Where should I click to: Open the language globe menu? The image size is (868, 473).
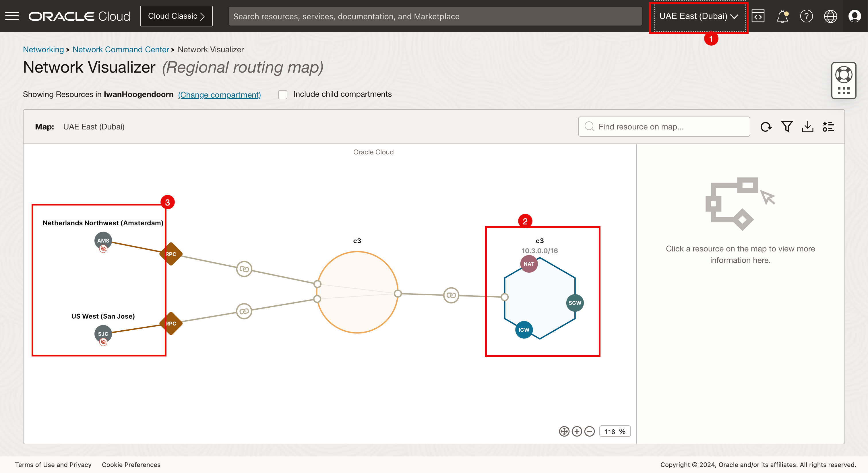coord(830,16)
